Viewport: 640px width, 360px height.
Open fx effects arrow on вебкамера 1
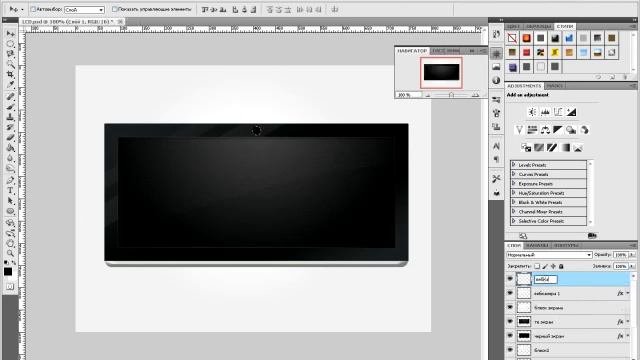(628, 293)
